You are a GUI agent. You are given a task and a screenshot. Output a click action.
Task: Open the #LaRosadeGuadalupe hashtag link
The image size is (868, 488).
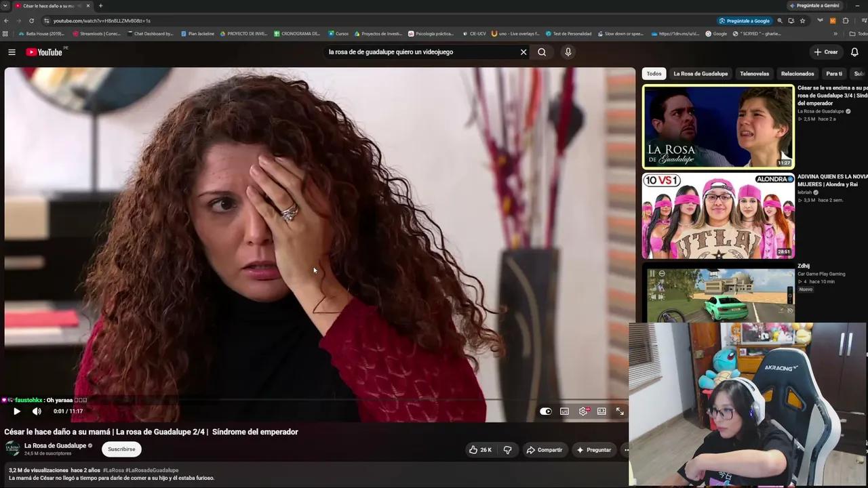point(152,470)
